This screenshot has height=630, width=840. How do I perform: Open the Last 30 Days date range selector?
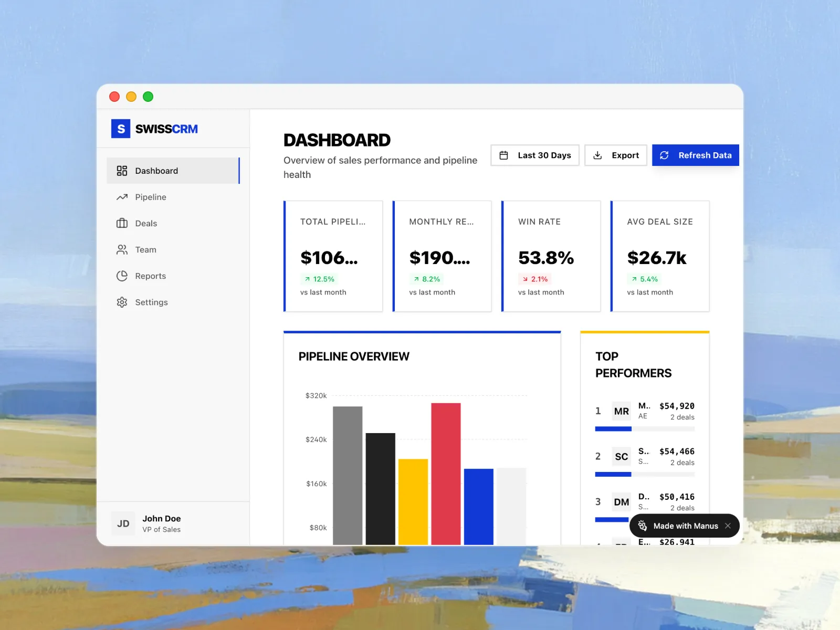coord(534,155)
